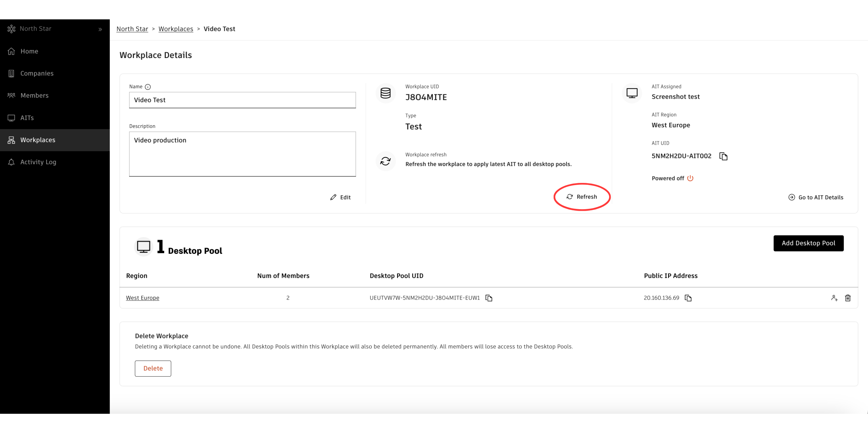Screen dimensions: 868x433
Task: Copy the Desktop Pool UID
Action: point(489,298)
